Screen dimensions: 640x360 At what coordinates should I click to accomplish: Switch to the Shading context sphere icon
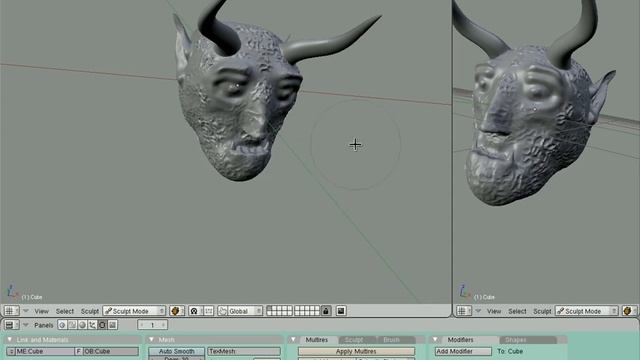point(82,325)
